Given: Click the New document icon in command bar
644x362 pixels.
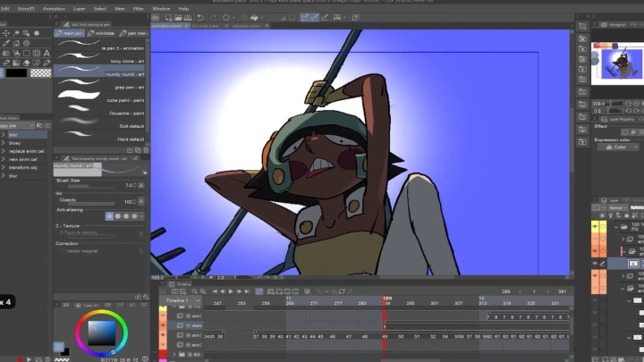Looking at the screenshot, I should tap(168, 18).
